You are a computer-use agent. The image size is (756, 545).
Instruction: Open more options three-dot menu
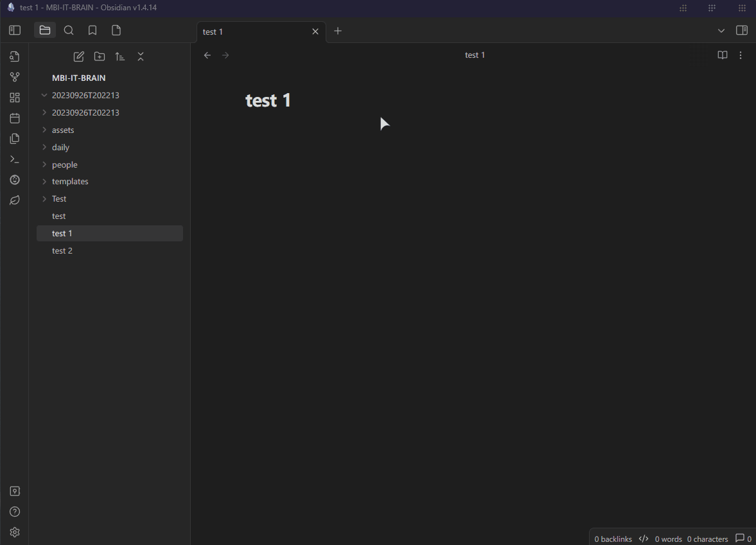(741, 55)
